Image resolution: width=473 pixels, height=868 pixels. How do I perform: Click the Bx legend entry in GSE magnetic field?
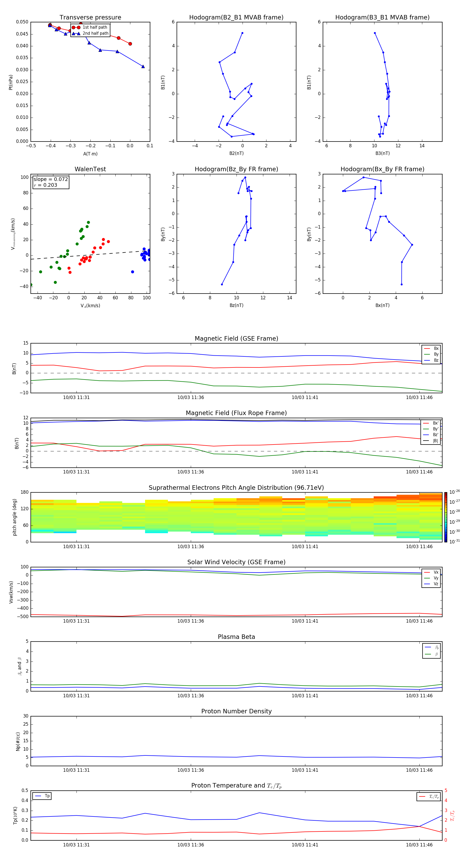pos(431,349)
